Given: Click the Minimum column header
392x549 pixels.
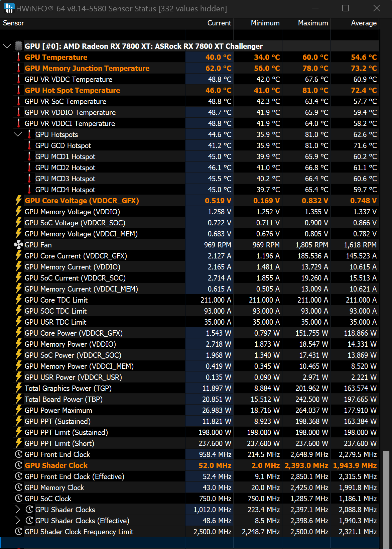Looking at the screenshot, I should point(258,23).
